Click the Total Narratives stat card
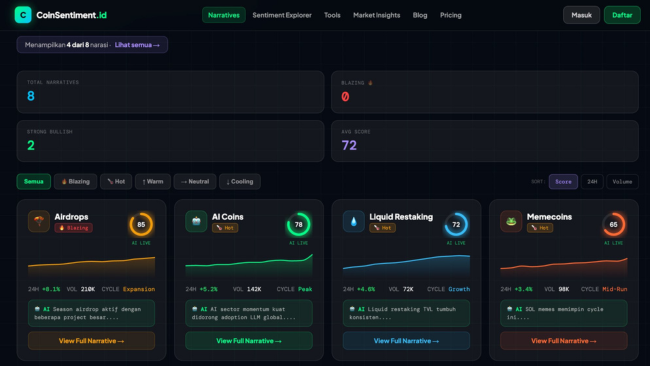Image resolution: width=650 pixels, height=366 pixels. pos(170,92)
